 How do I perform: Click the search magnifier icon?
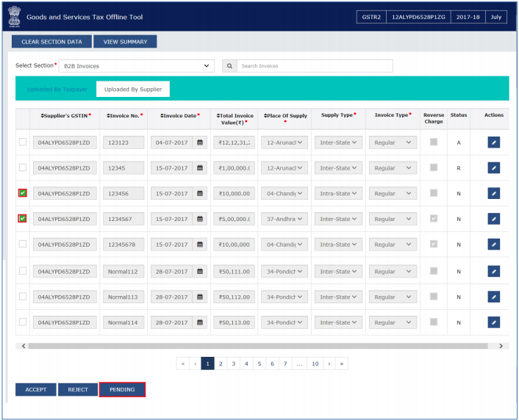click(x=229, y=66)
